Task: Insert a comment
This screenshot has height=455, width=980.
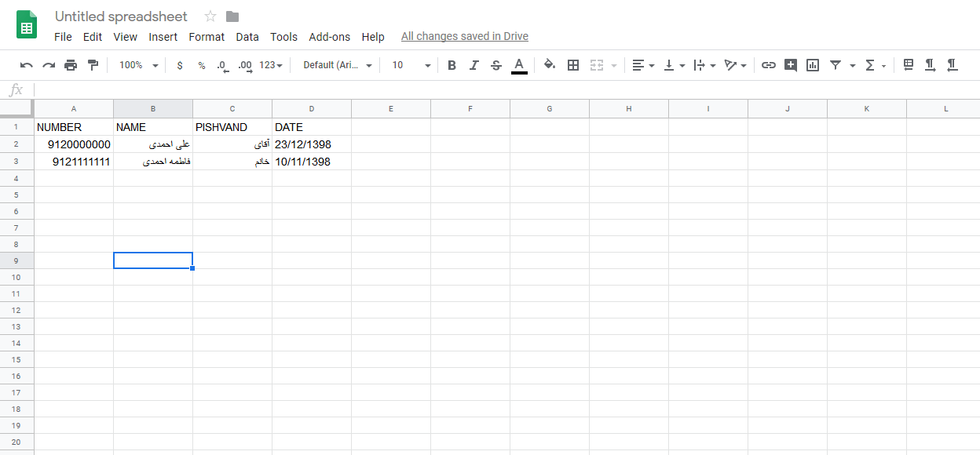Action: (x=791, y=65)
